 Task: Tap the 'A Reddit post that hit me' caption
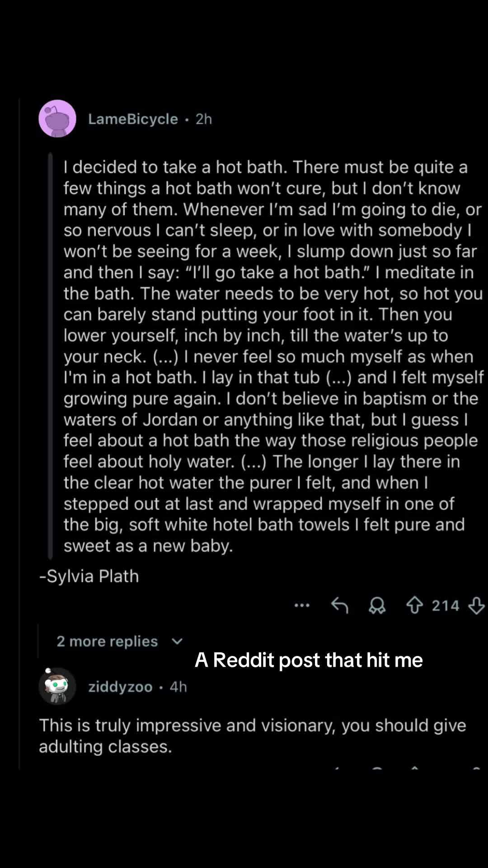[309, 660]
